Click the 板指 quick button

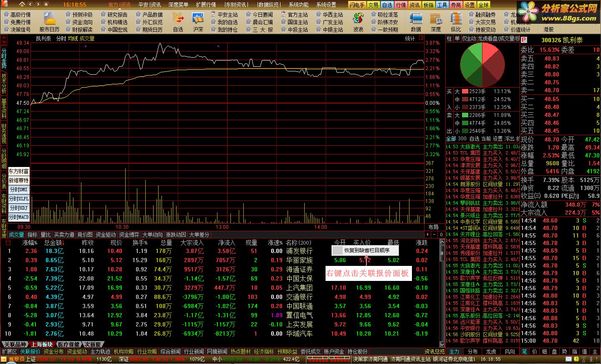click(428, 5)
